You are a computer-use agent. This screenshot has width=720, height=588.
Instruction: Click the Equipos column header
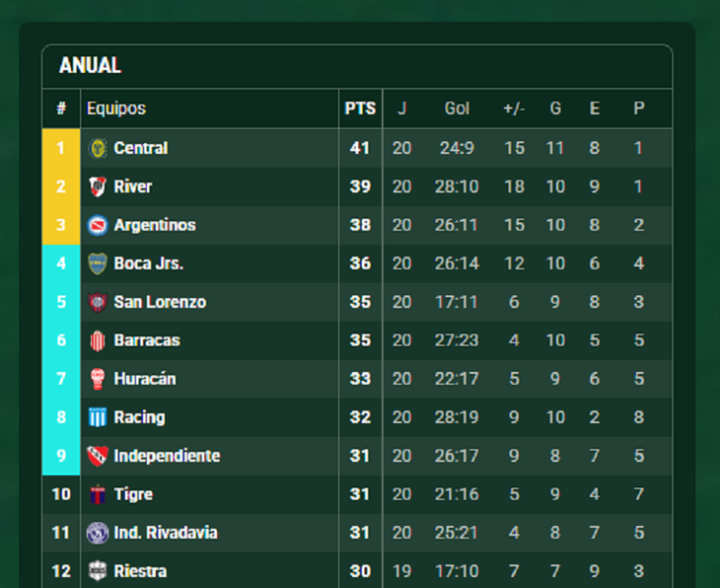(x=116, y=109)
